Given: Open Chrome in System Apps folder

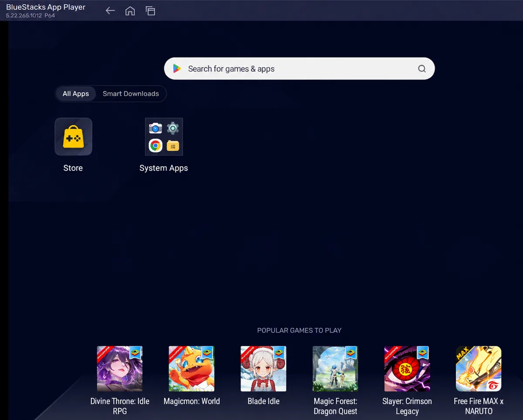Looking at the screenshot, I should [155, 146].
